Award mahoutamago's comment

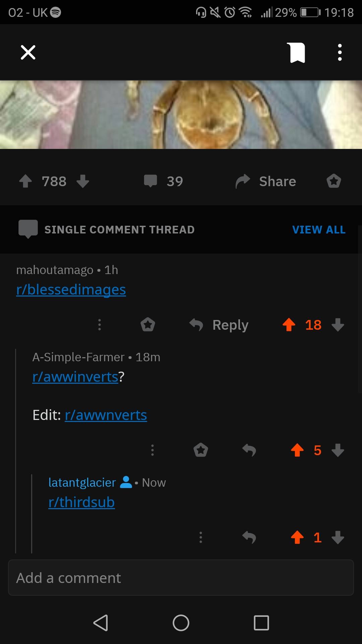coord(148,325)
